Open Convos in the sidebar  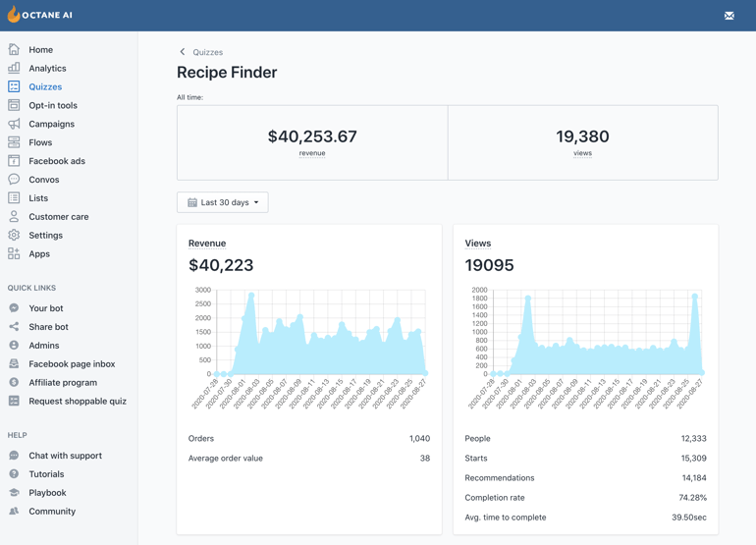(44, 180)
